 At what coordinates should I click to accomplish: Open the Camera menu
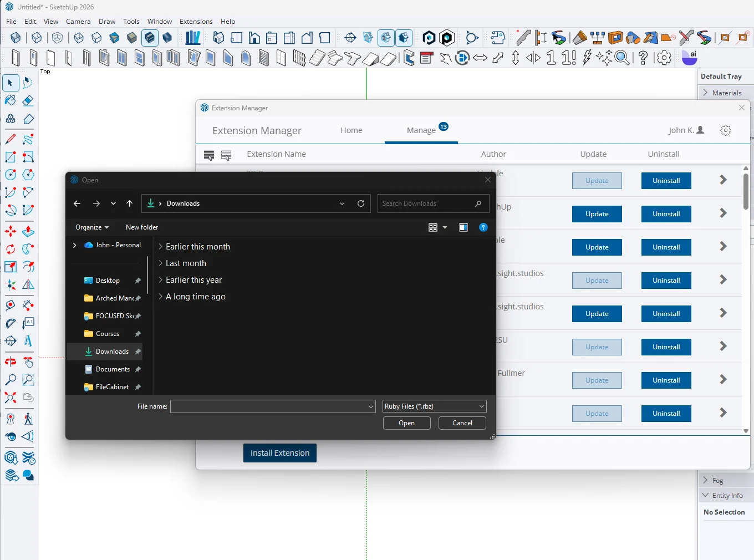pyautogui.click(x=78, y=22)
